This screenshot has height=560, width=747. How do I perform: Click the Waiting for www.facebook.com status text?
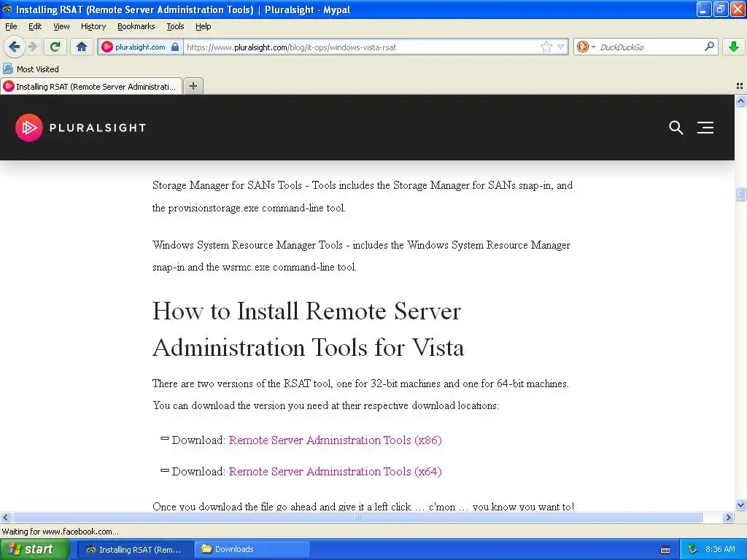pyautogui.click(x=60, y=532)
